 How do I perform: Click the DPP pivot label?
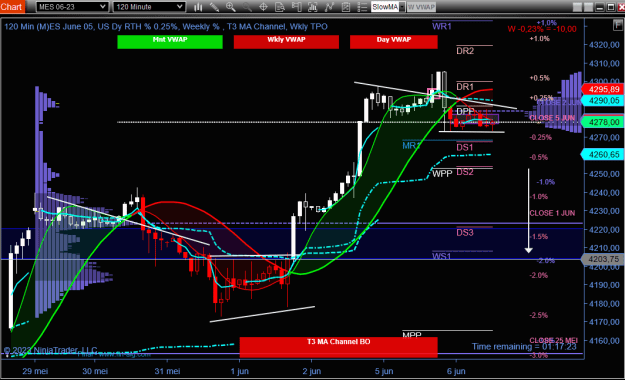pos(465,111)
